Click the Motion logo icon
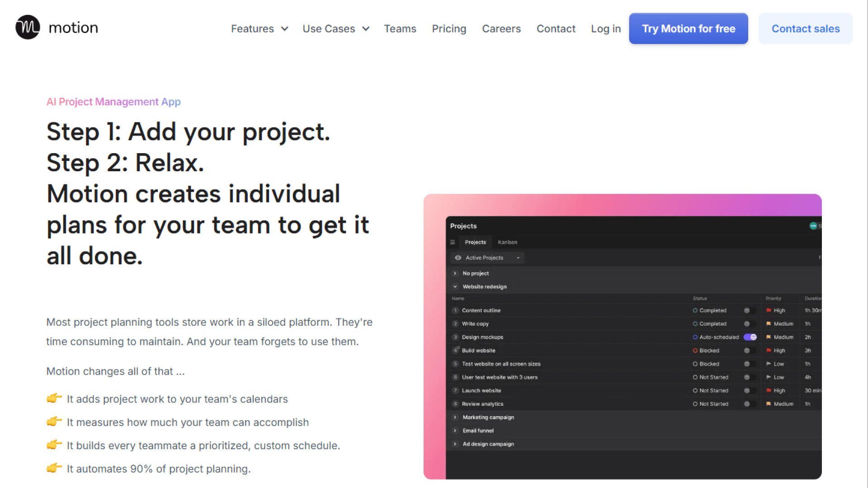Image resolution: width=868 pixels, height=488 pixels. [x=28, y=27]
